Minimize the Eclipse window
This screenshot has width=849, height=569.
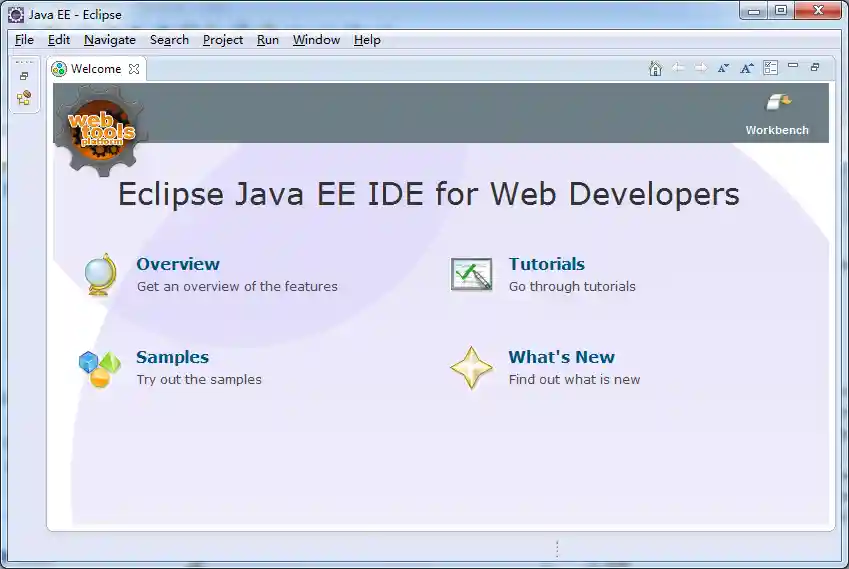point(754,11)
